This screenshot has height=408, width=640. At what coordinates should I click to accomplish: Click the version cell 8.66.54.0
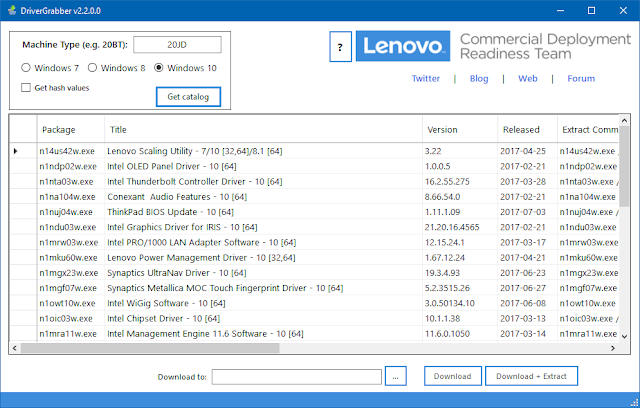(x=460, y=197)
